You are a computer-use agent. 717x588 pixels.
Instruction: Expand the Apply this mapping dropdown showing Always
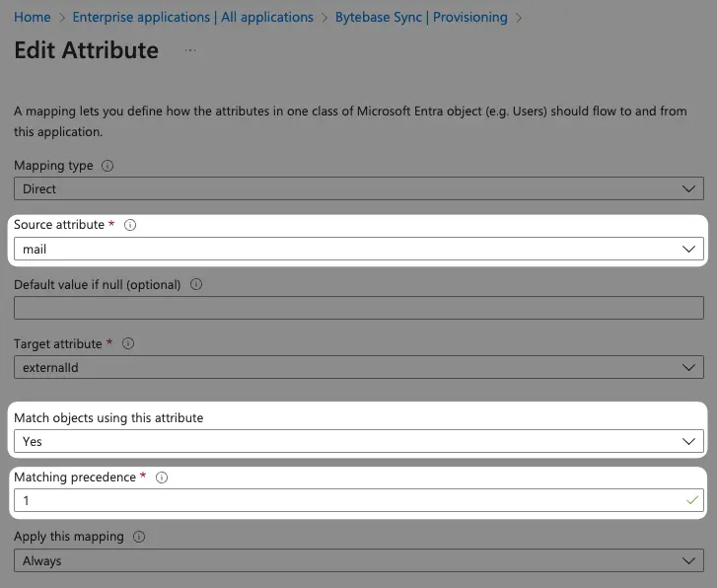(x=359, y=560)
